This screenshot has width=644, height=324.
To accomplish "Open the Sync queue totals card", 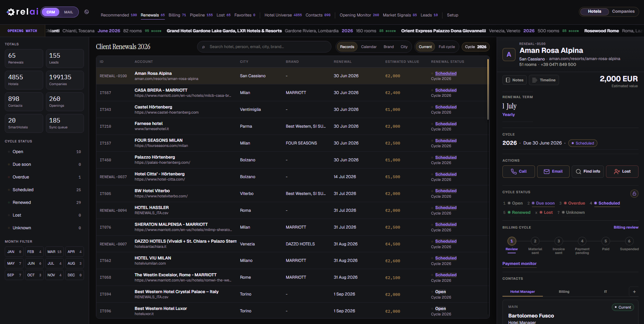I will [x=65, y=123].
